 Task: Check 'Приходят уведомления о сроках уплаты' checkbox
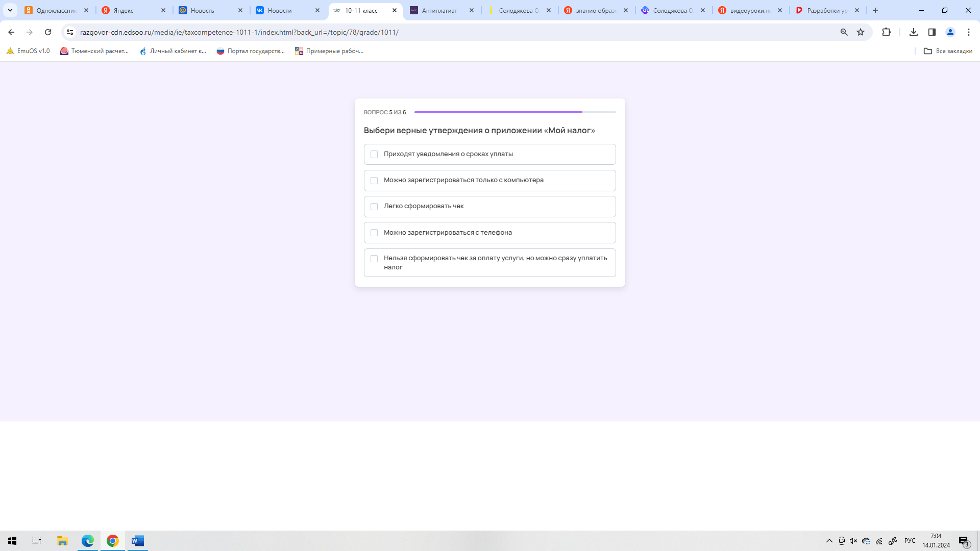[x=374, y=154]
